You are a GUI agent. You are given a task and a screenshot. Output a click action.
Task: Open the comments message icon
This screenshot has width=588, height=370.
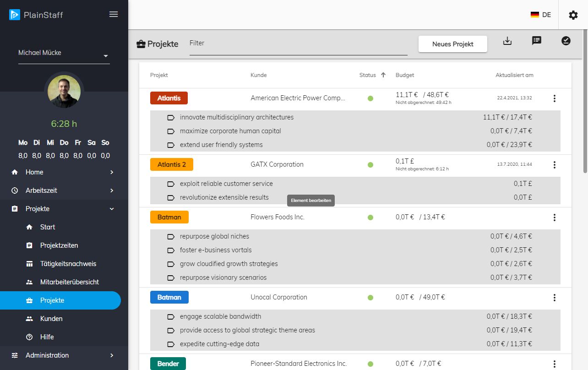[x=536, y=41]
